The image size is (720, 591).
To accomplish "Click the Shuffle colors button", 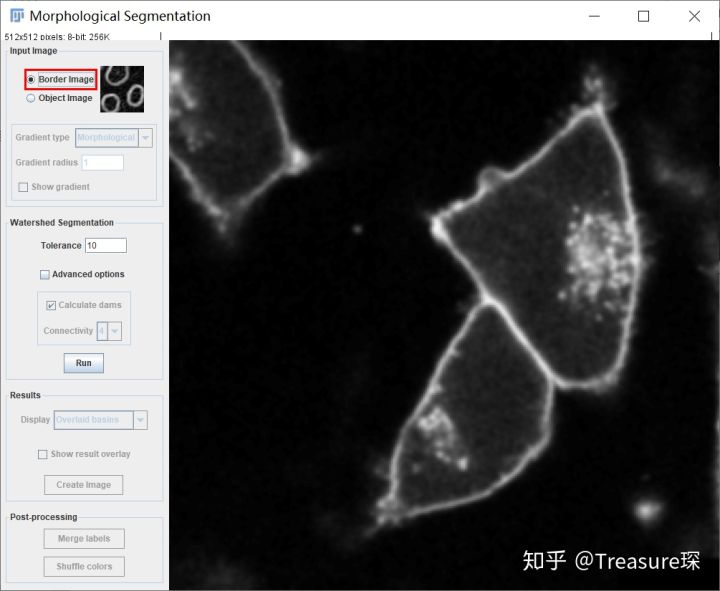I will (x=84, y=567).
